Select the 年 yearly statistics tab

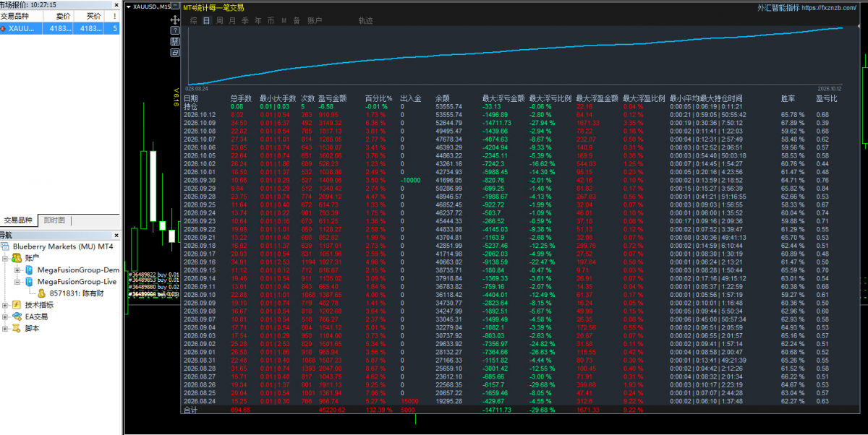coord(258,21)
